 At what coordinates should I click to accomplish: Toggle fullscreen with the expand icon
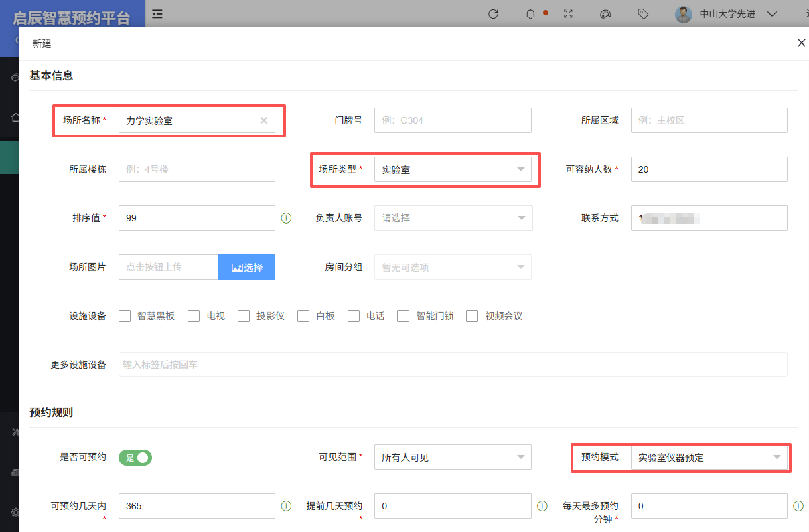click(569, 14)
